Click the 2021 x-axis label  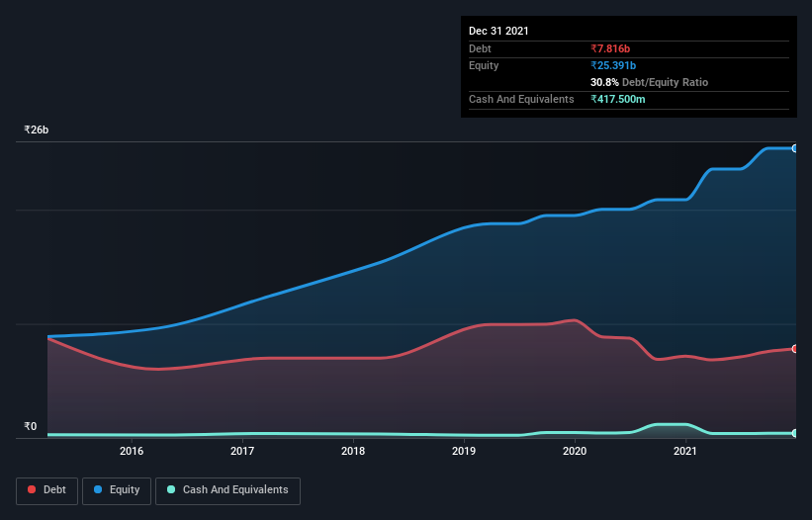(685, 451)
